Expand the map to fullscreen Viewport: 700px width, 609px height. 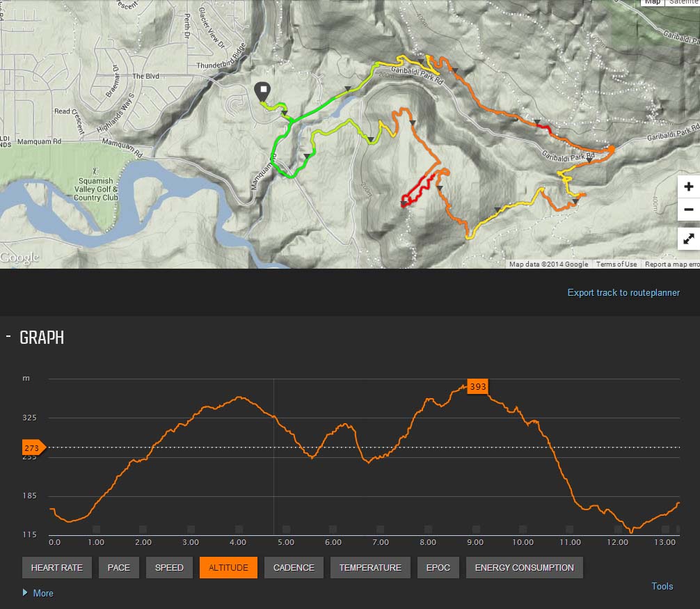pos(688,238)
